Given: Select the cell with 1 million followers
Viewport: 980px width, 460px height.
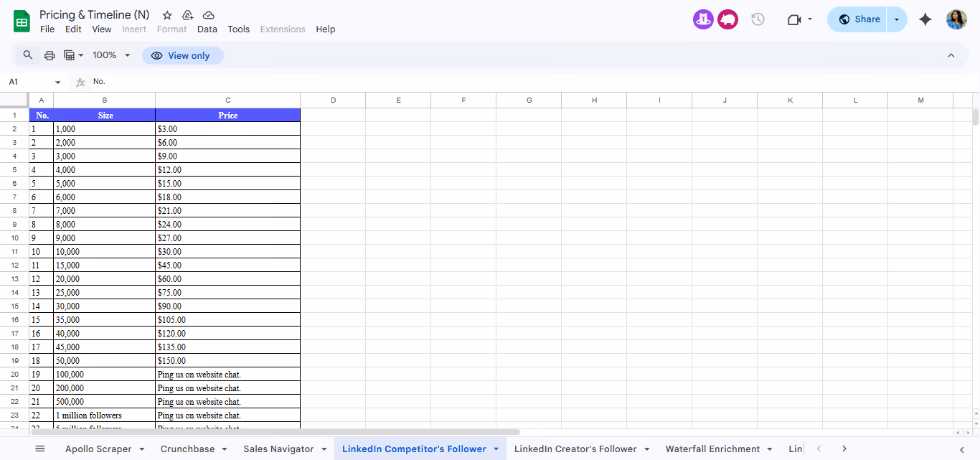Looking at the screenshot, I should pyautogui.click(x=105, y=416).
